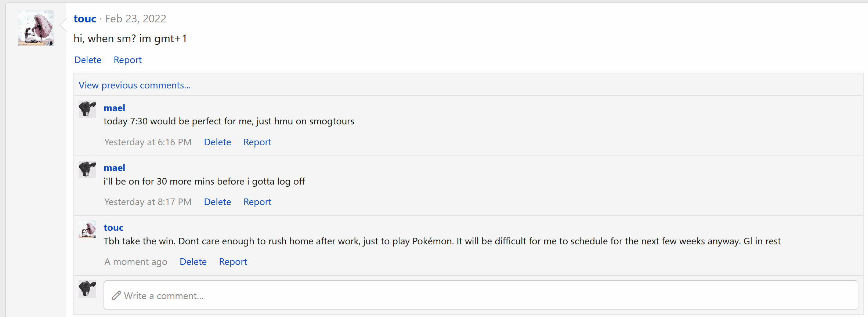This screenshot has width=868, height=317.
Task: Report the comment posted at 8:17 PM
Action: click(x=257, y=202)
